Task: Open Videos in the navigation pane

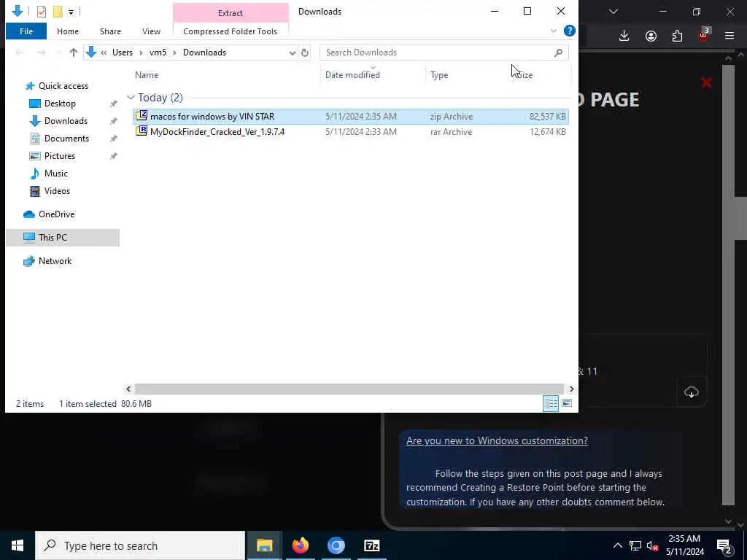Action: point(57,192)
